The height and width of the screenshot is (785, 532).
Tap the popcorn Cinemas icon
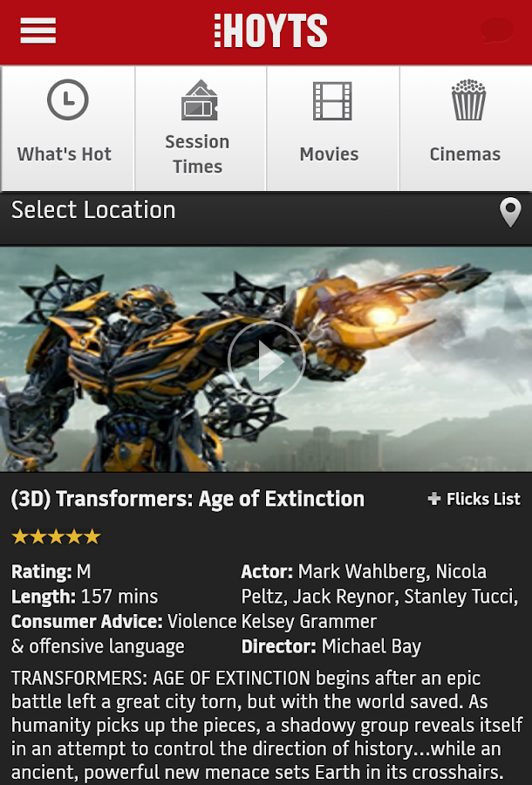point(468,99)
